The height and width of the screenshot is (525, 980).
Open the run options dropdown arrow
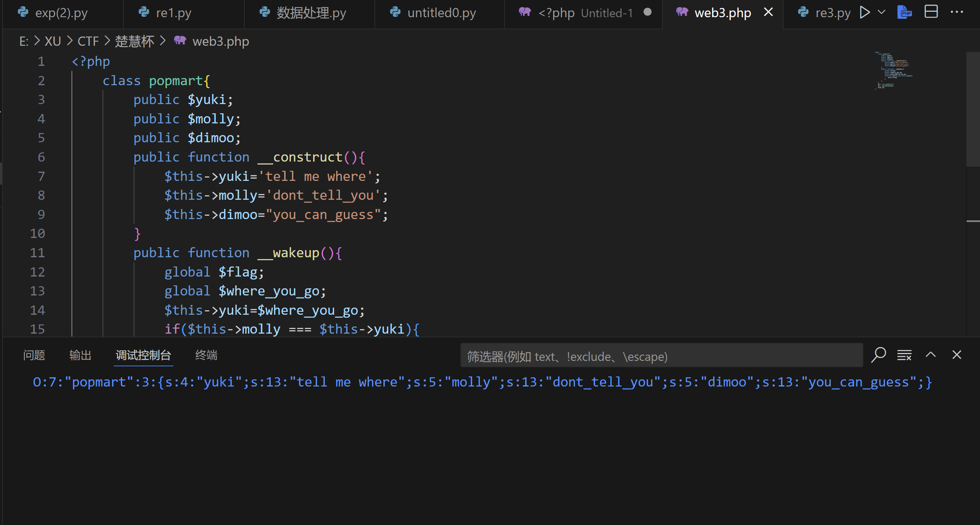tap(882, 12)
